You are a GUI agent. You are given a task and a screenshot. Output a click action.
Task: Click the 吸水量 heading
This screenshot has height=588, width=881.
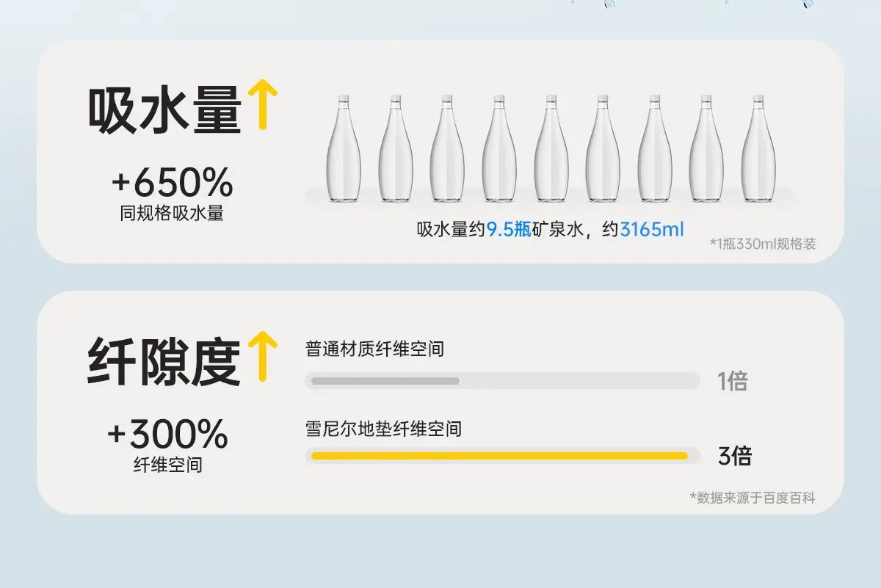[x=164, y=110]
